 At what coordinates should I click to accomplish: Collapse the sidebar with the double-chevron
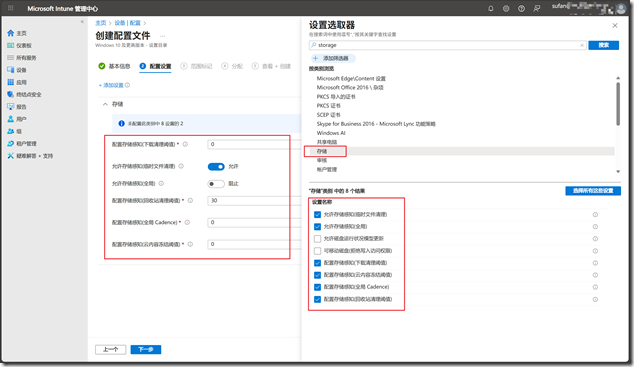(x=82, y=22)
